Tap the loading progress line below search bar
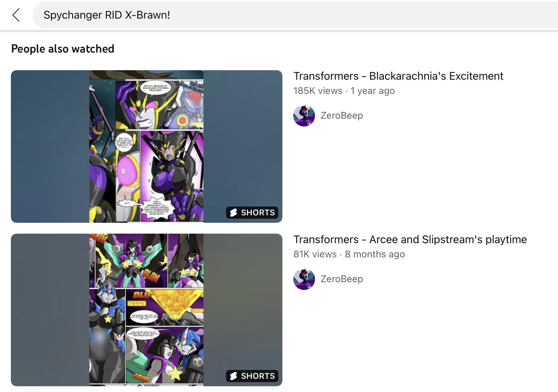The image size is (558, 392). coord(279,31)
